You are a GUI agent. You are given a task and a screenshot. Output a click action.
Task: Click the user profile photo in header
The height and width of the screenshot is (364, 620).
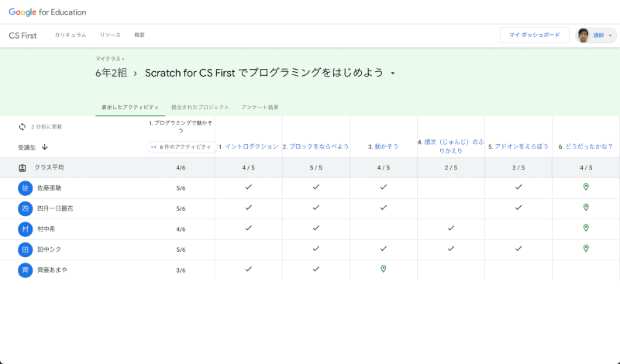click(584, 35)
